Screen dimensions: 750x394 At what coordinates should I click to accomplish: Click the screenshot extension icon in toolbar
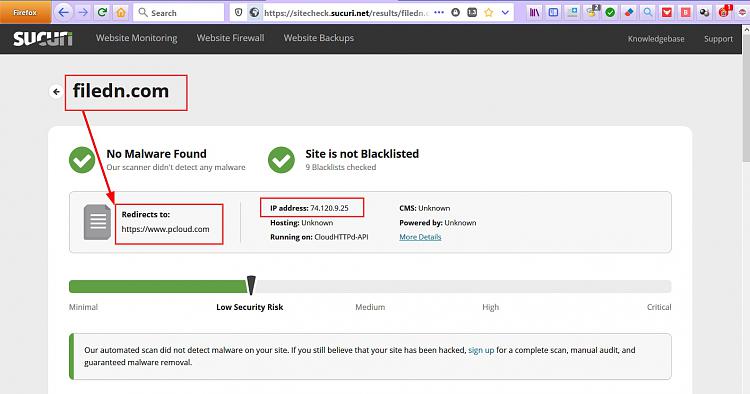pyautogui.click(x=572, y=13)
